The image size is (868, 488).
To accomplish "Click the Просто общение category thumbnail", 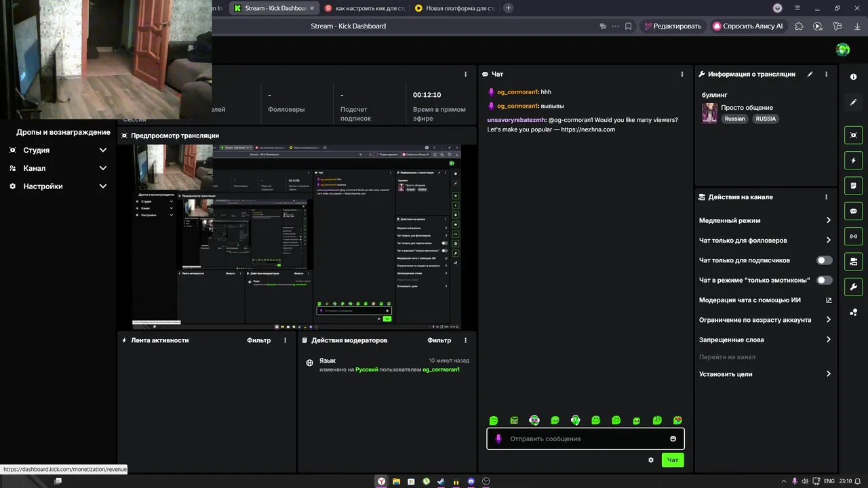I will pos(709,113).
